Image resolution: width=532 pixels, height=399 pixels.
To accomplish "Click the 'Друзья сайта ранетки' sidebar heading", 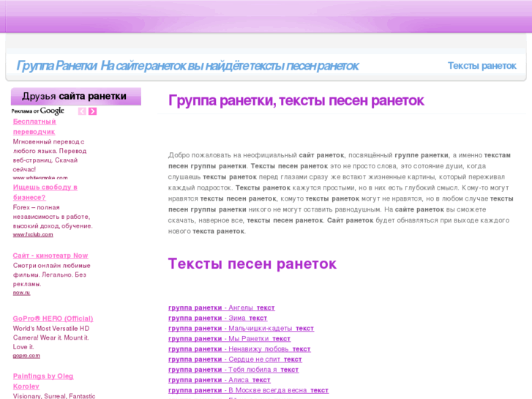I will tap(75, 96).
